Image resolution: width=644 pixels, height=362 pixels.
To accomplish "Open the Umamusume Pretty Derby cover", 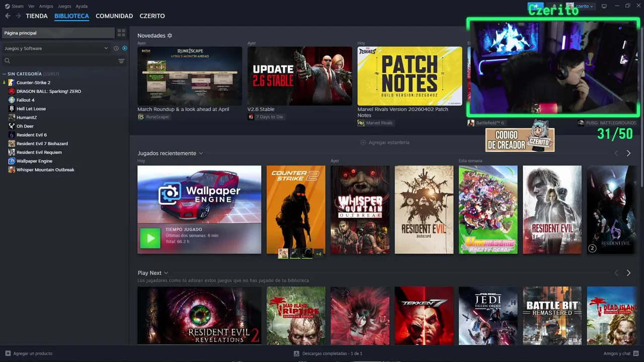I will click(x=488, y=210).
